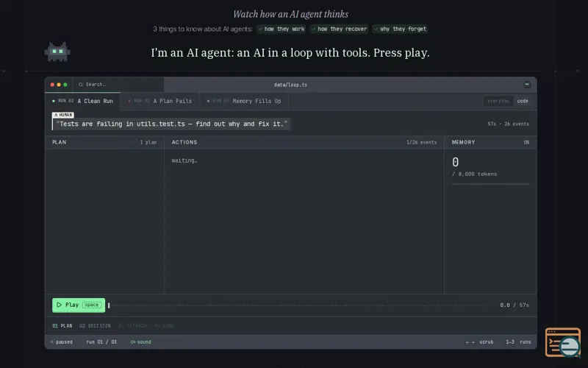Start playback with the green Play button
This screenshot has height=368, width=588.
tap(79, 305)
